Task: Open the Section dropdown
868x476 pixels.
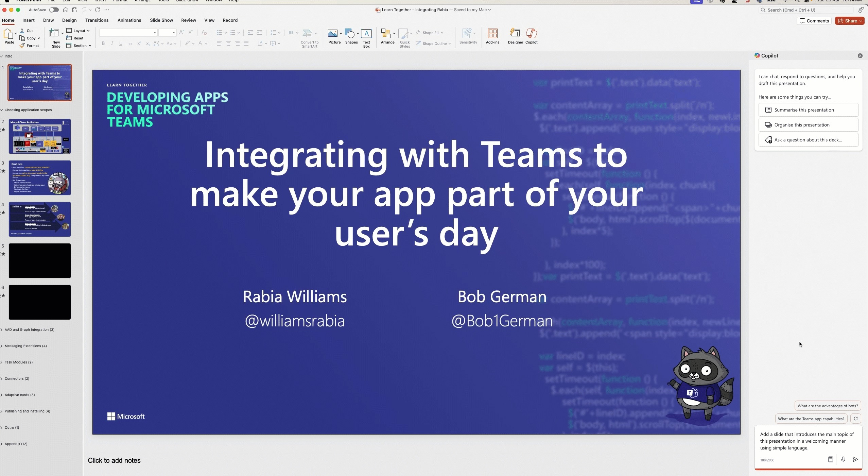Action: pyautogui.click(x=79, y=46)
